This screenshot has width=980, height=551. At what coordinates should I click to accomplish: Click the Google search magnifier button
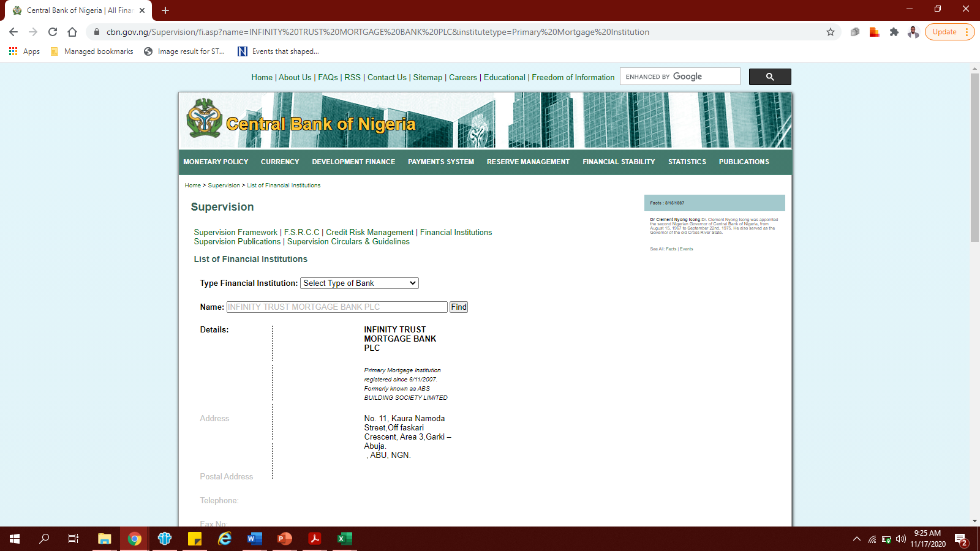point(770,77)
